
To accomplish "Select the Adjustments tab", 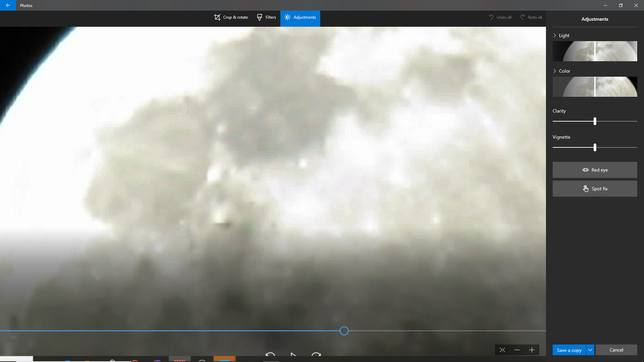I will click(300, 17).
